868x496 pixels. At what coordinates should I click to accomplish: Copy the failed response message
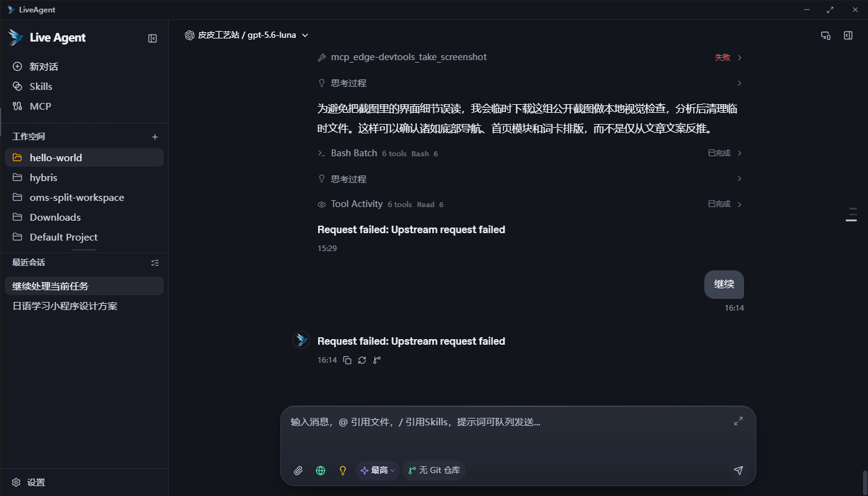[x=347, y=360]
